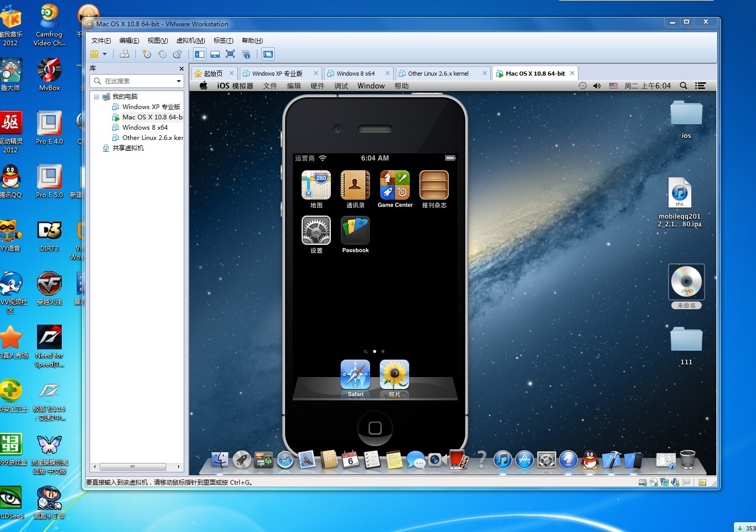Open Xcode in the Mac dock

611,459
